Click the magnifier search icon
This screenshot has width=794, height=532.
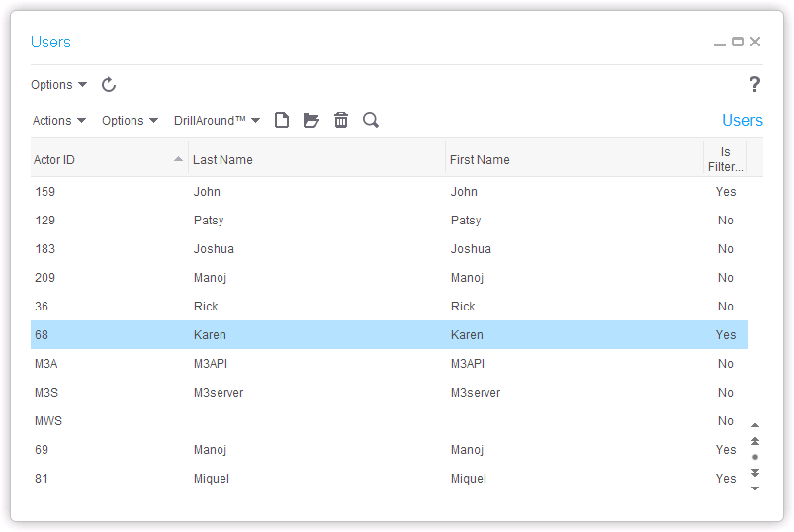pos(371,120)
